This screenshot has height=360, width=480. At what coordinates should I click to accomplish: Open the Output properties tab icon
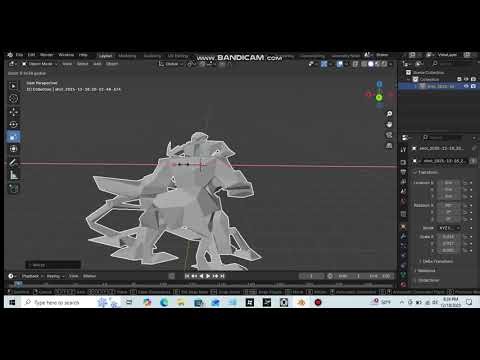click(403, 172)
